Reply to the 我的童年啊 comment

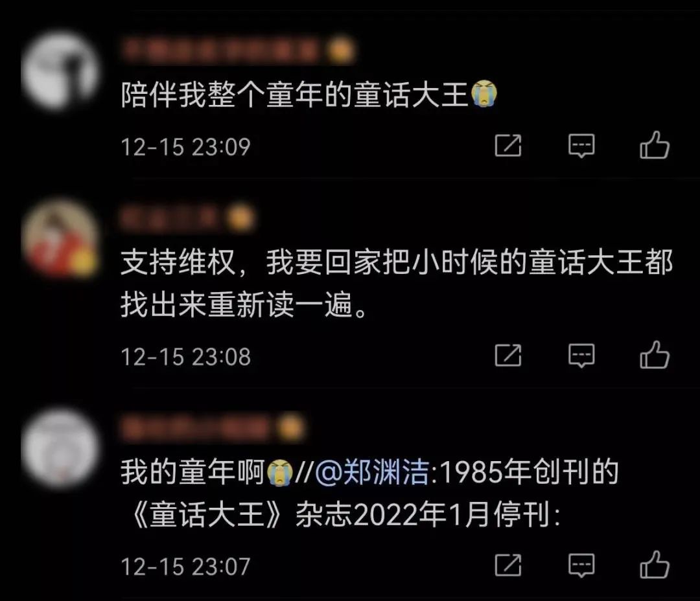[581, 565]
